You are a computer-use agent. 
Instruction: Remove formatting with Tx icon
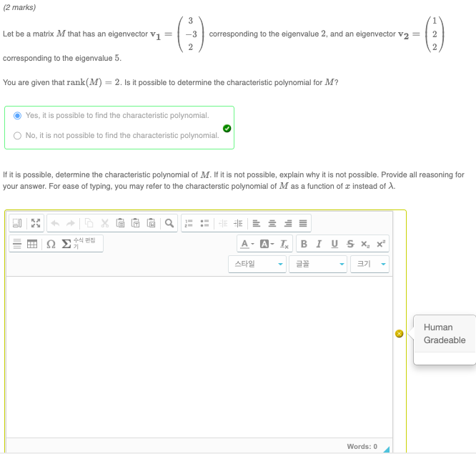coord(284,244)
